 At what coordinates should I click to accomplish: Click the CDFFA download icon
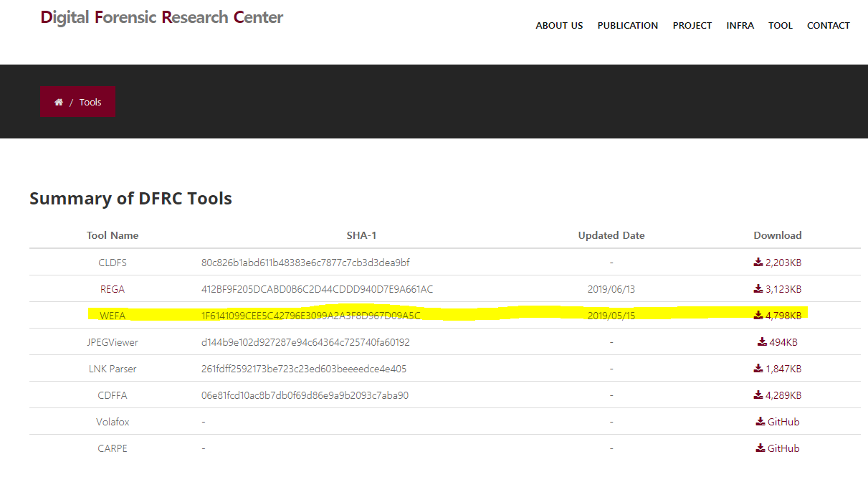click(x=758, y=395)
